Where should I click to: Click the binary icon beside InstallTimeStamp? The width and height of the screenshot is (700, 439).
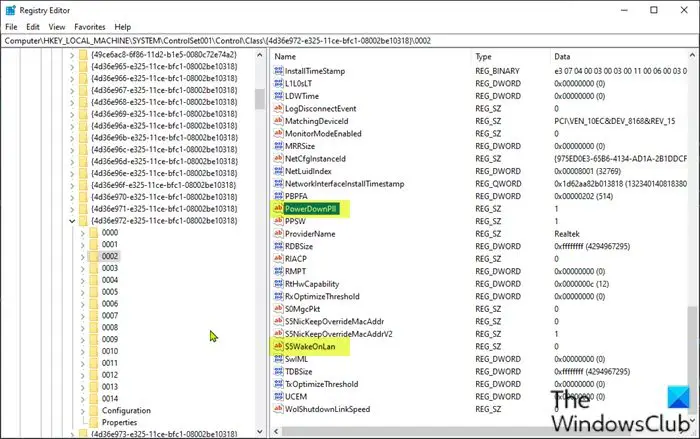(x=278, y=71)
